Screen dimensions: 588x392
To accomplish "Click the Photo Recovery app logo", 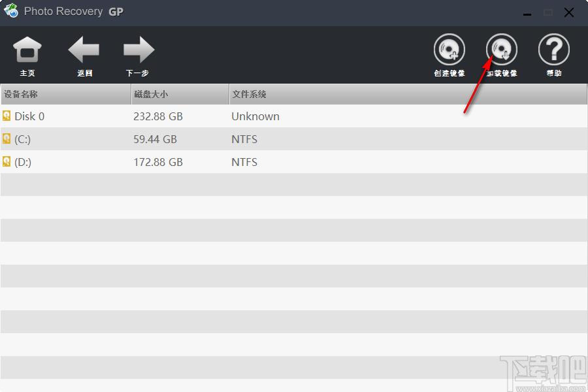I will coord(11,10).
